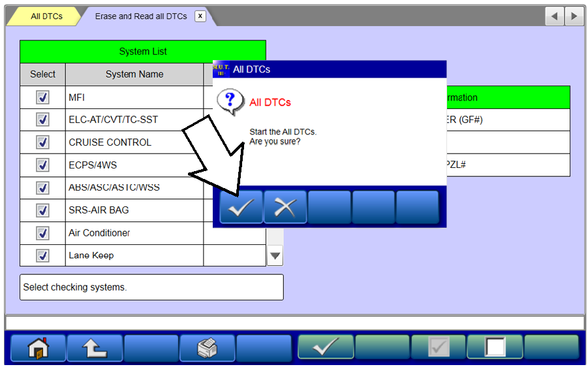Click the deselect-all empty box toolbar icon
The width and height of the screenshot is (588, 369).
[495, 347]
